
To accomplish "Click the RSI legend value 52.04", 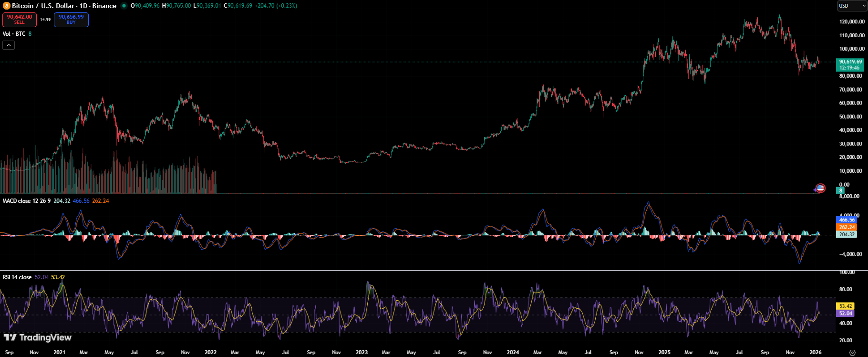I will pyautogui.click(x=41, y=277).
